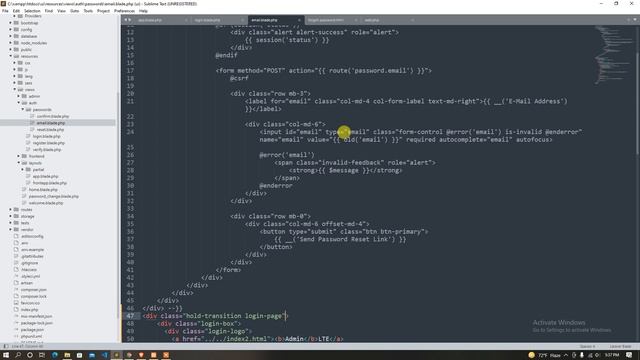Expand the config folder

11,29
